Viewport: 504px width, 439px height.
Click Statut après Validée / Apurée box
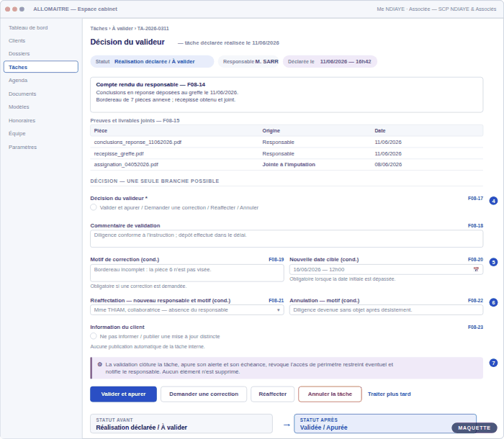click(385, 424)
